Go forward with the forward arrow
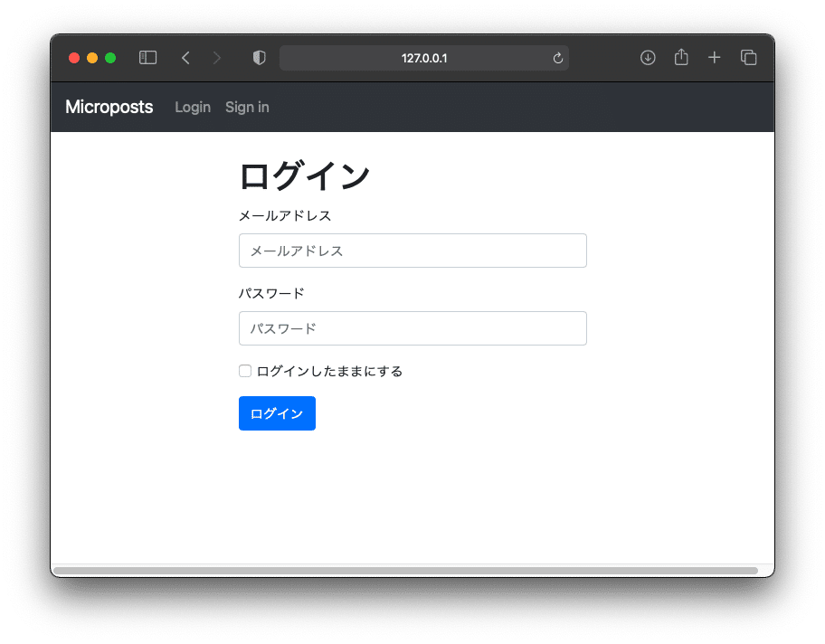 click(217, 58)
